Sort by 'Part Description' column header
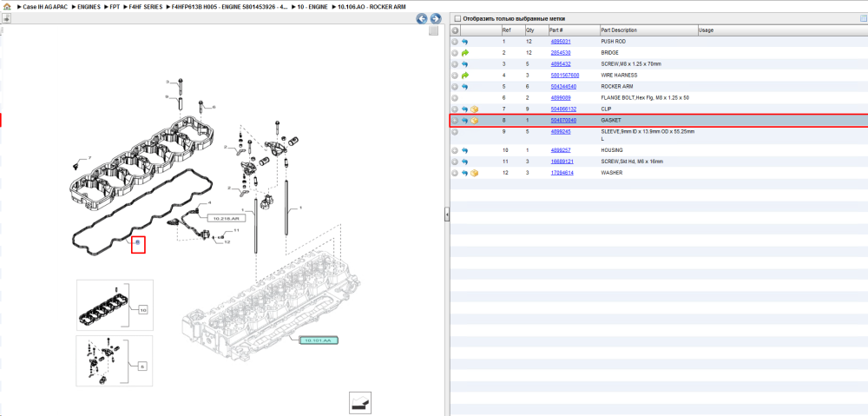This screenshot has height=416, width=868. [648, 30]
